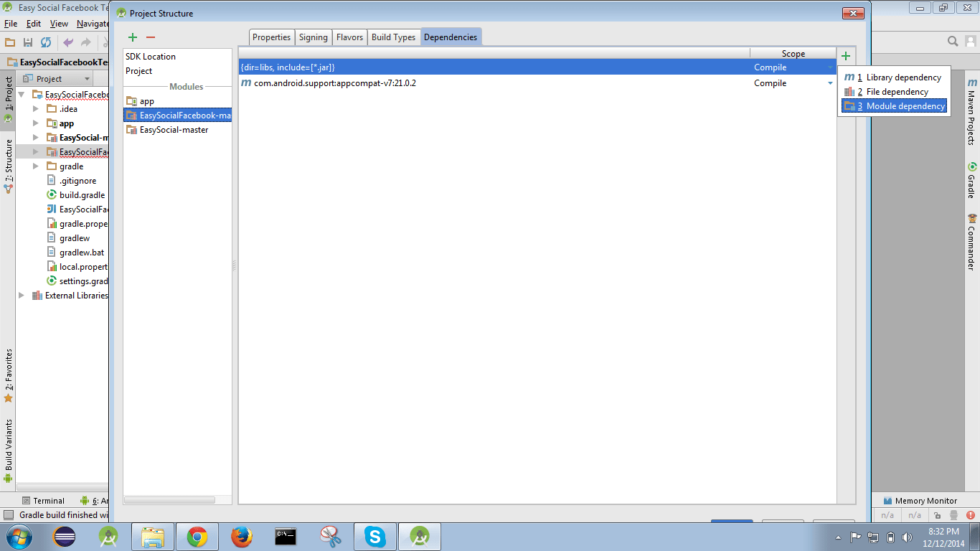
Task: Open the File menu
Action: tap(10, 24)
